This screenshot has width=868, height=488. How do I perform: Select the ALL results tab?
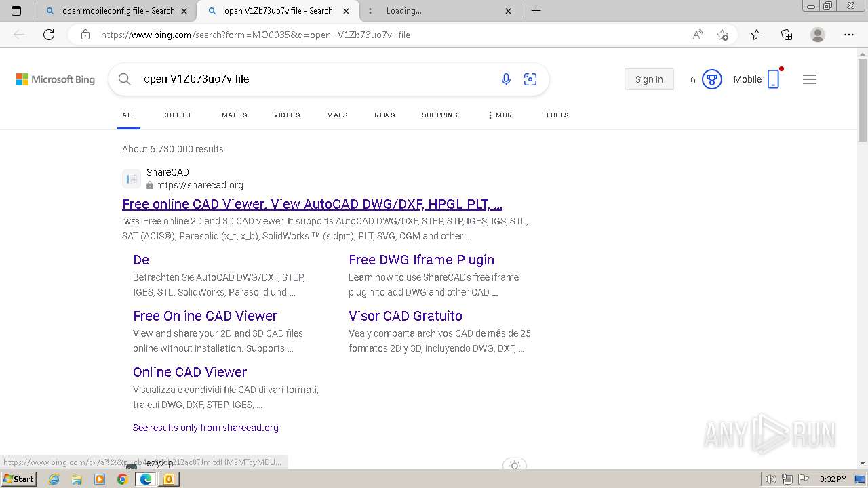click(128, 115)
